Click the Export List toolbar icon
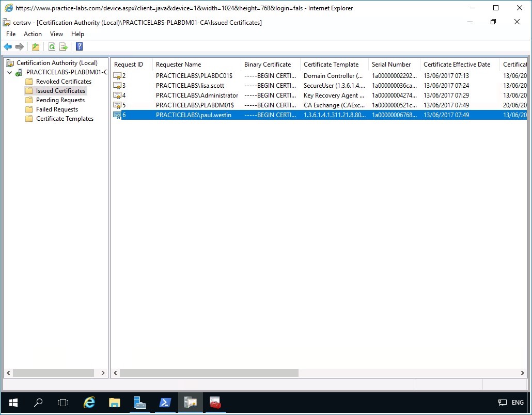This screenshot has width=532, height=415. coord(64,47)
